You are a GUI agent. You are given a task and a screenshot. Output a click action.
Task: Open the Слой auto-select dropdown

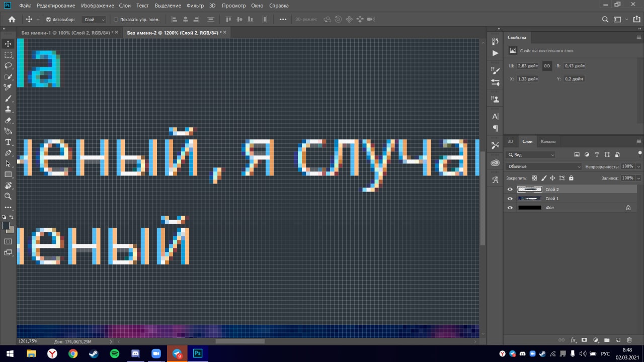click(94, 20)
